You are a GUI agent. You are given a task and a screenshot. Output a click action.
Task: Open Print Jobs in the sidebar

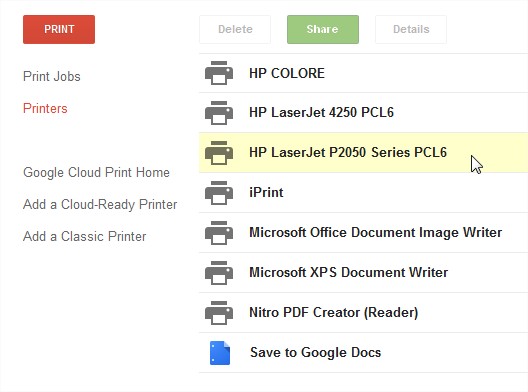pos(52,76)
